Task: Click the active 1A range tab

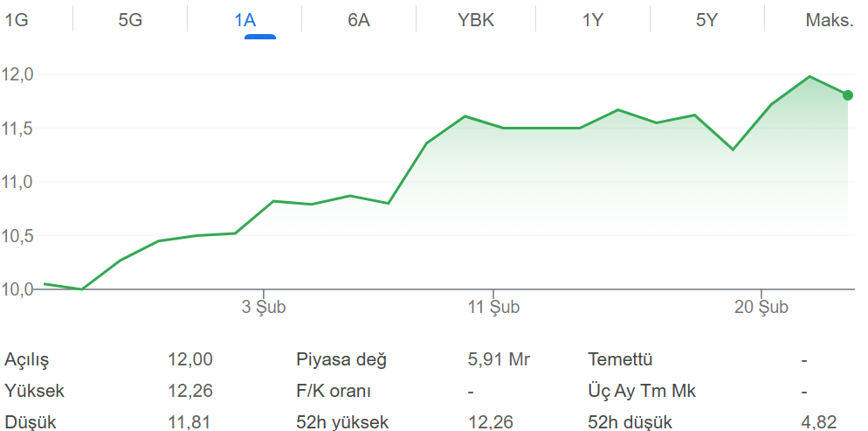Action: pos(245,20)
